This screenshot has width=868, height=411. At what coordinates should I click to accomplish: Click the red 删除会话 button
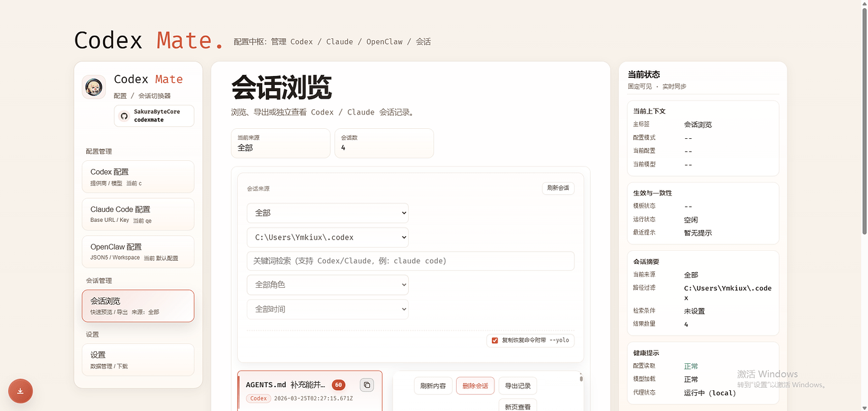(476, 386)
